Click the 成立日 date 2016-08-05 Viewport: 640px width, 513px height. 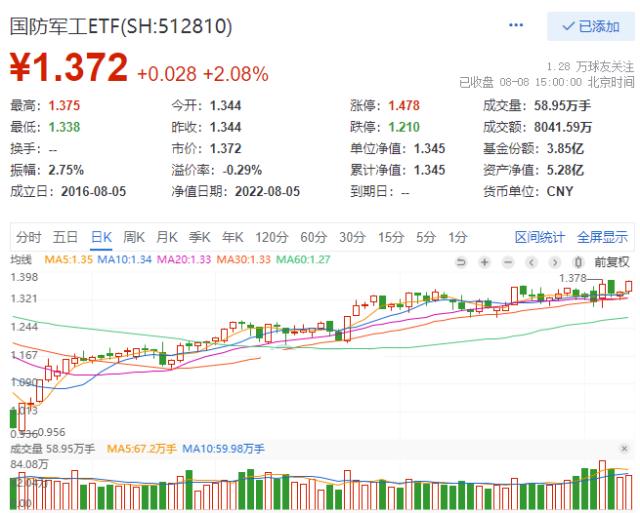(x=93, y=191)
